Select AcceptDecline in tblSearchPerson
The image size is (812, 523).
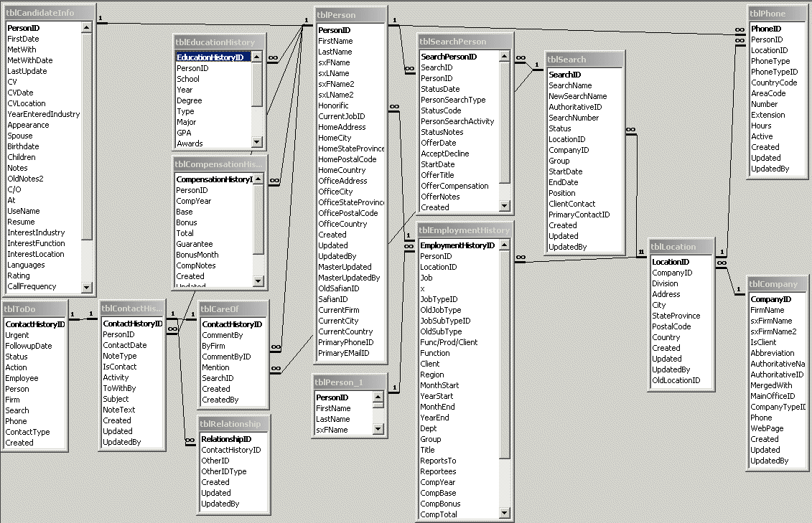(445, 154)
